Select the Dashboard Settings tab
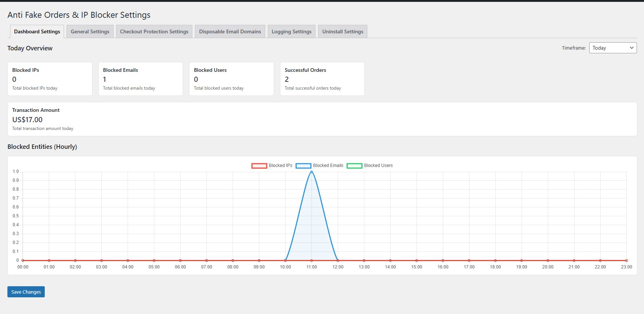644x314 pixels. (x=37, y=31)
